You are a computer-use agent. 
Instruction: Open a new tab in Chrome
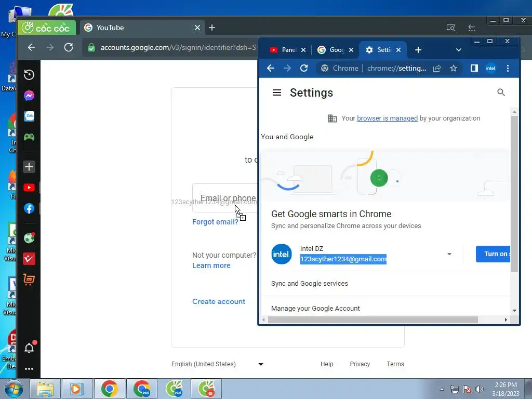418,50
